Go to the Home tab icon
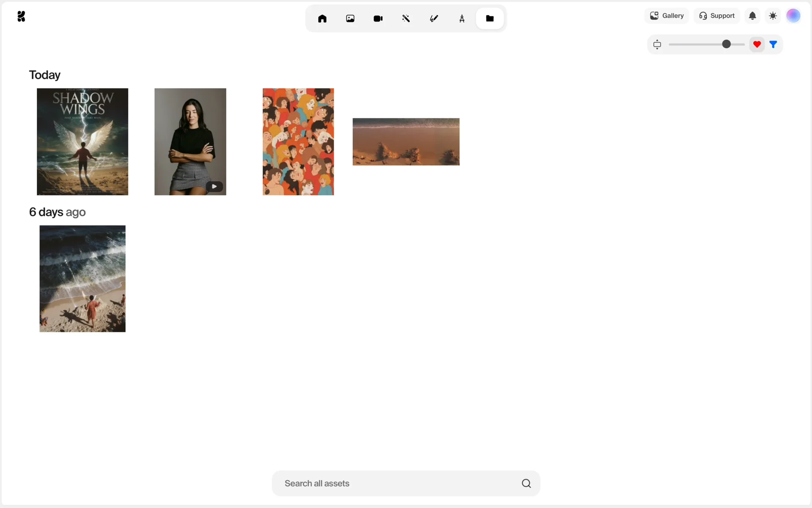Image resolution: width=812 pixels, height=508 pixels. [322, 19]
